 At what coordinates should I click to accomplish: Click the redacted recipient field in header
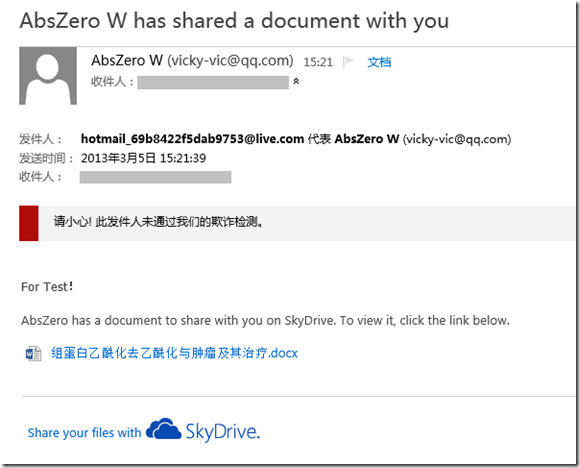click(213, 82)
